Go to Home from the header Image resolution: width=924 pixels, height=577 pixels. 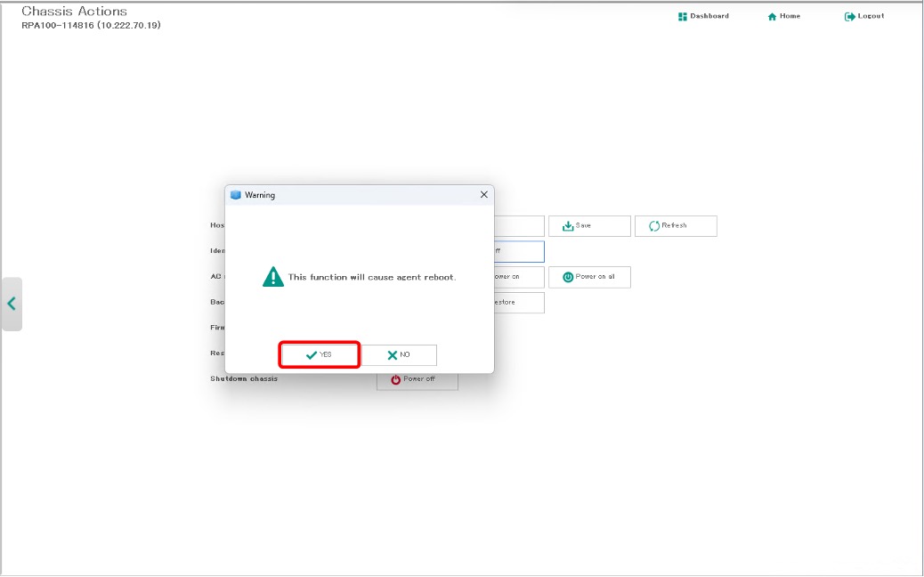[783, 16]
